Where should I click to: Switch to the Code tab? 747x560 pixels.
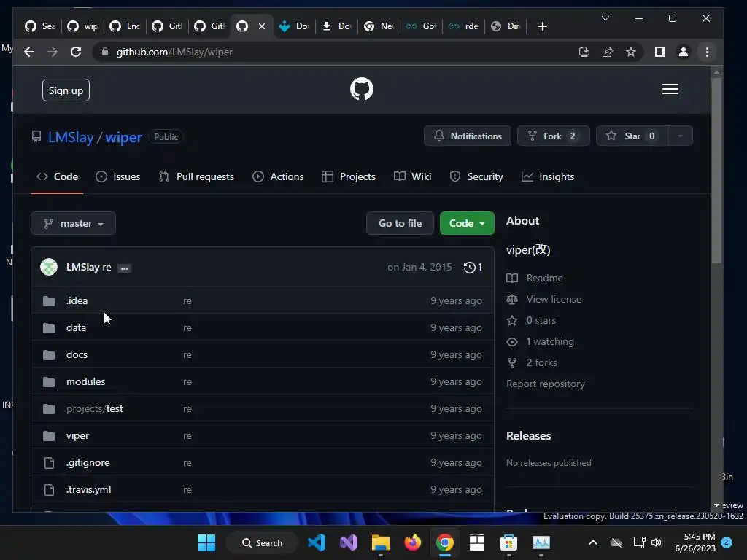(x=57, y=176)
